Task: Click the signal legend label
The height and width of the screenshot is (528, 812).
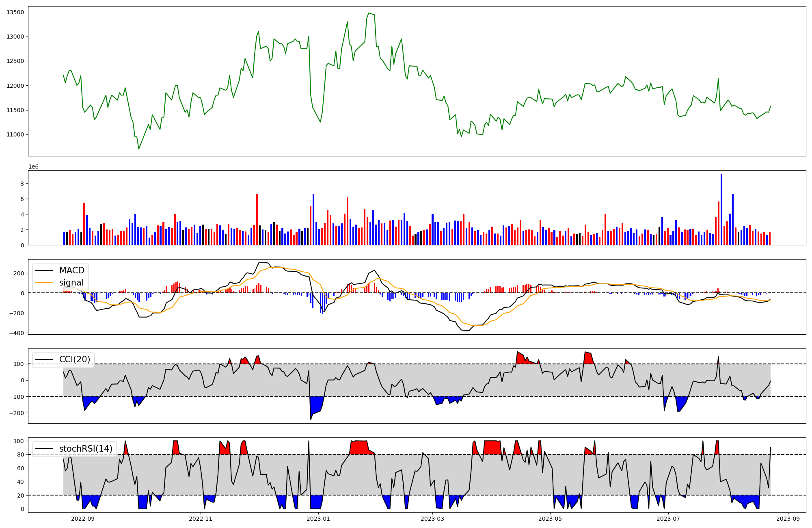Action: (x=71, y=283)
